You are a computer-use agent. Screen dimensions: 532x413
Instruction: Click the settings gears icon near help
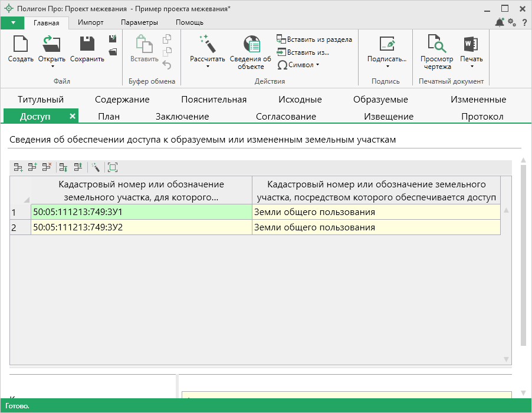512,22
